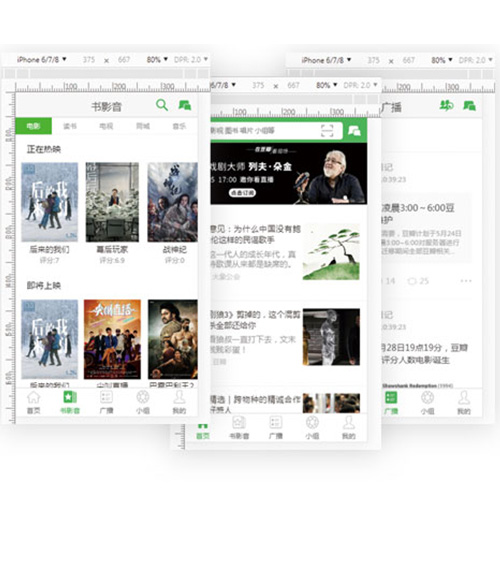
Task: Open the middle emulator's 80% zoom dropdown
Action: (x=327, y=85)
